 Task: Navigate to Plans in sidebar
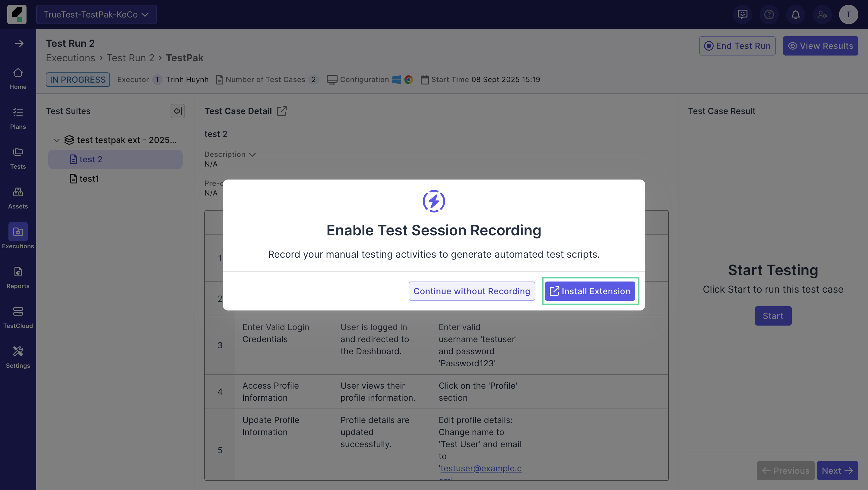pyautogui.click(x=18, y=118)
